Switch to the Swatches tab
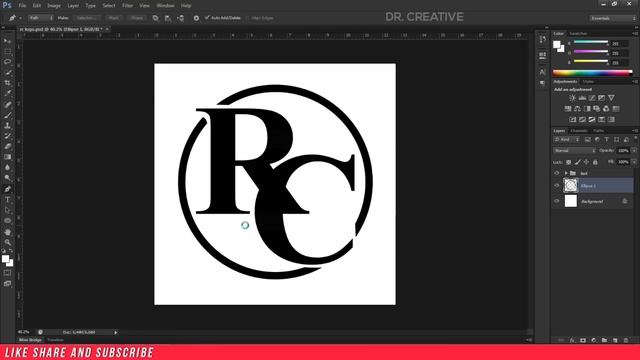The image size is (640, 360). pyautogui.click(x=578, y=33)
